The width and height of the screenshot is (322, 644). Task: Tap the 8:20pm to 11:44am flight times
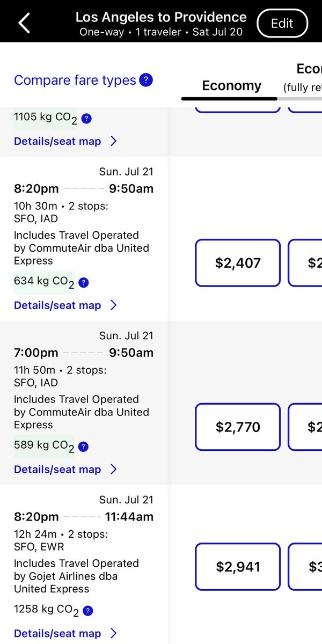[84, 517]
